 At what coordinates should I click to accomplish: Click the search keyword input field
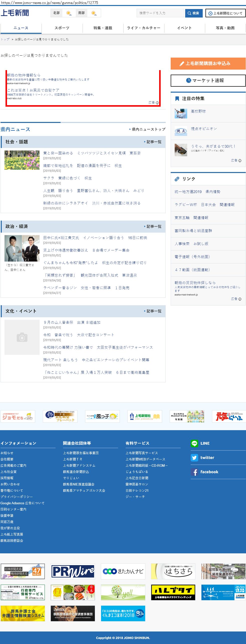pos(160,13)
